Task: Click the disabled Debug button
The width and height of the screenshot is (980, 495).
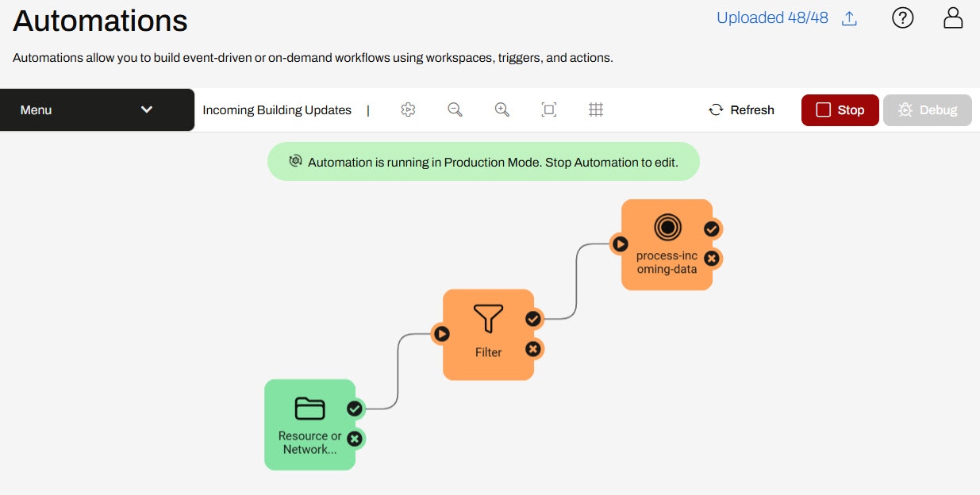Action: (927, 110)
